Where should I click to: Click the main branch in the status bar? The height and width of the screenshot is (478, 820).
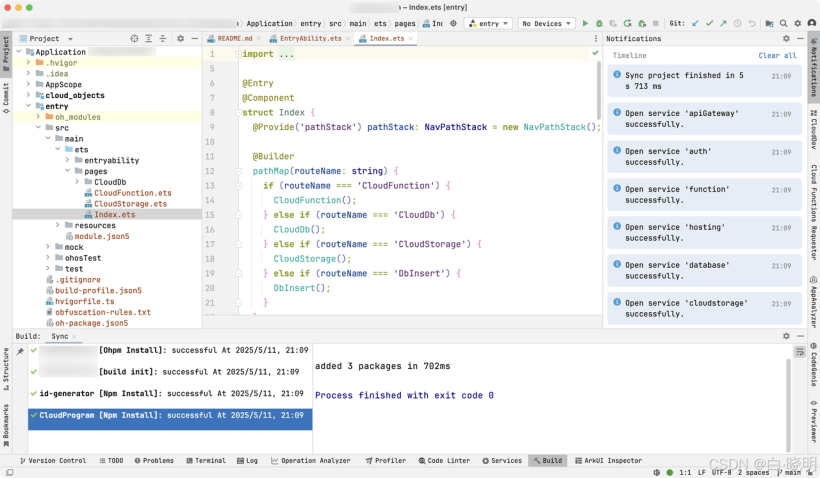point(789,472)
